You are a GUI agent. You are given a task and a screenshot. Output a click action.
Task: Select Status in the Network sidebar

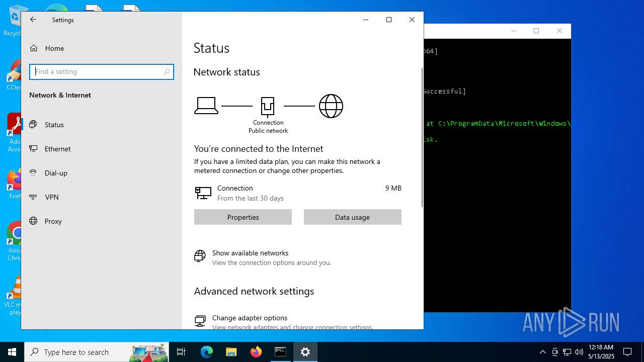coord(101,125)
